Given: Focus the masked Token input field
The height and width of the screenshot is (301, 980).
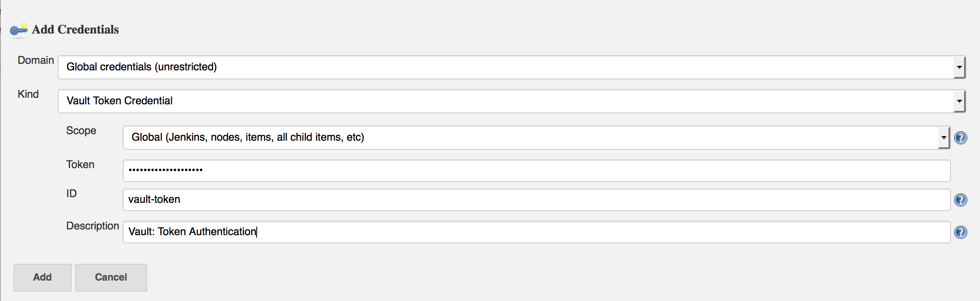Looking at the screenshot, I should click(537, 171).
